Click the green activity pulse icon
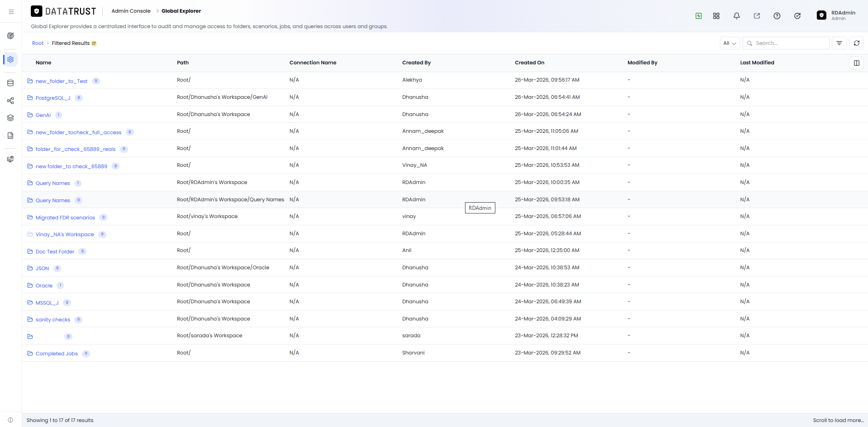The height and width of the screenshot is (427, 868). click(699, 16)
